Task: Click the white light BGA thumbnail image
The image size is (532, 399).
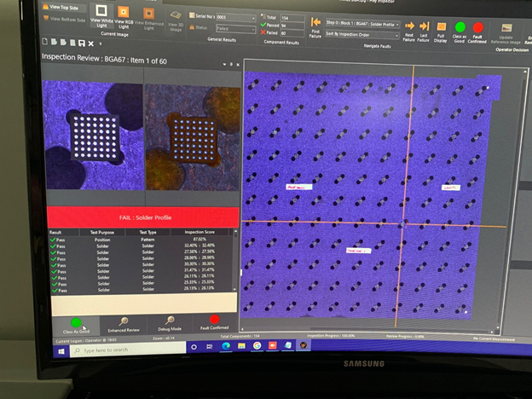Action: point(95,130)
